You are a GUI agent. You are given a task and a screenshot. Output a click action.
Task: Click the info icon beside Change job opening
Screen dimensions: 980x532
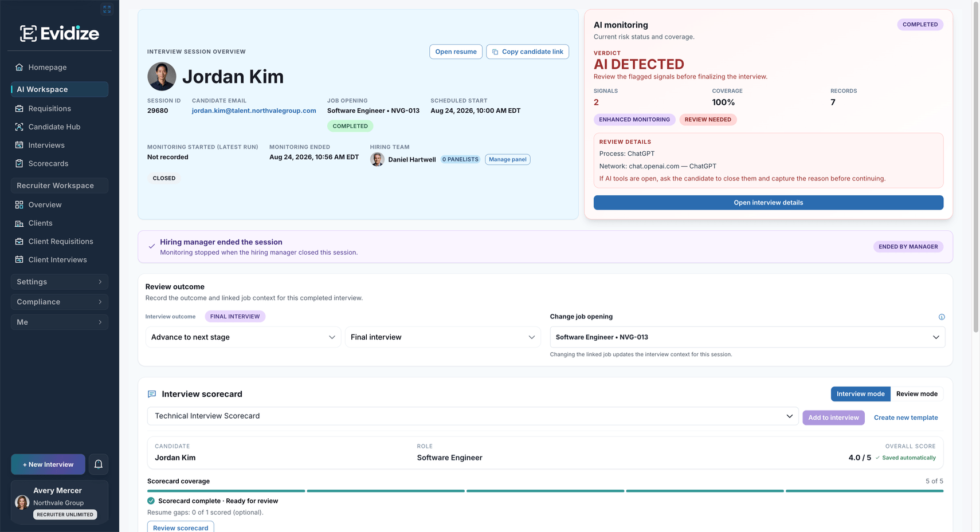[942, 317]
